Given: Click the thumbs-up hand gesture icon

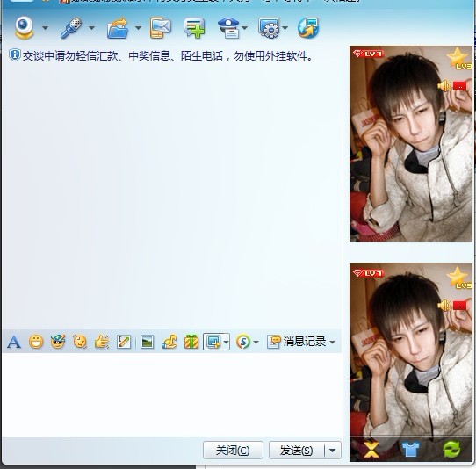Looking at the screenshot, I should (x=102, y=343).
